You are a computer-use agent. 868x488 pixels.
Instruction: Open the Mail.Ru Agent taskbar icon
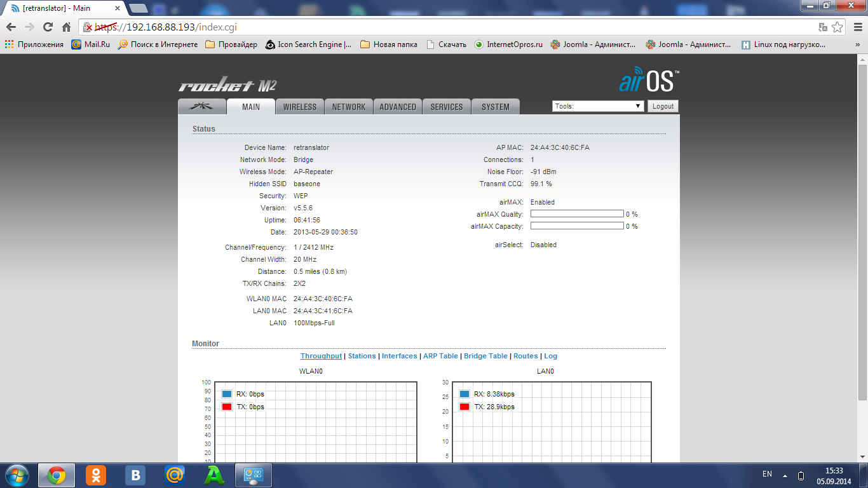pyautogui.click(x=175, y=475)
